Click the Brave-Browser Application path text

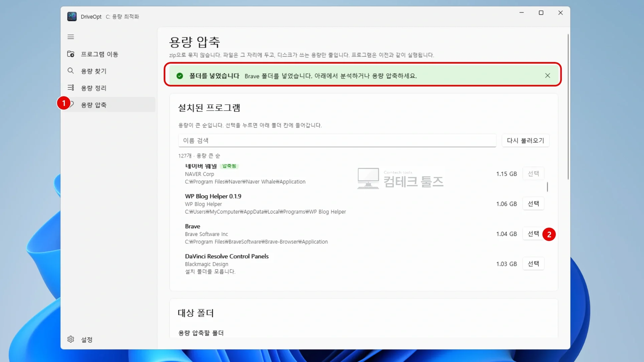pos(256,242)
